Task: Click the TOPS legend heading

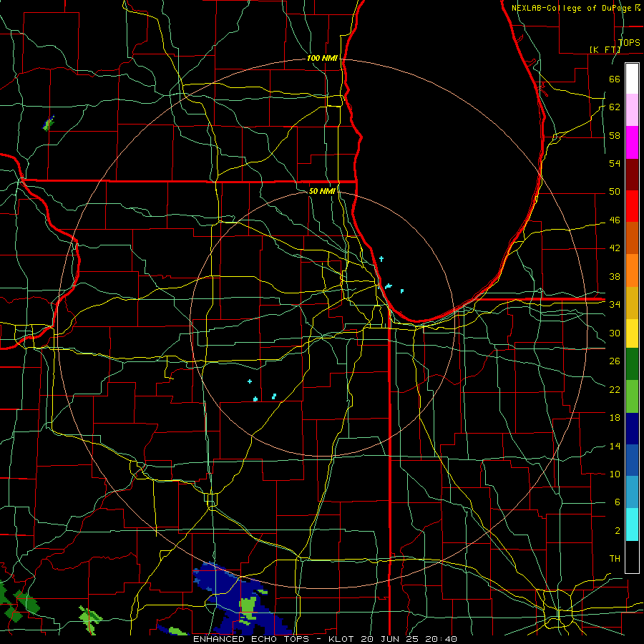Action: (629, 42)
